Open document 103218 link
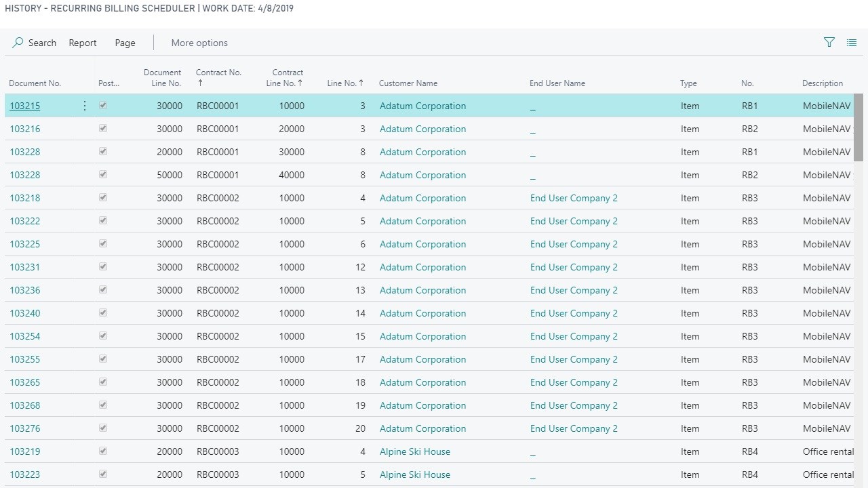Image resolution: width=868 pixels, height=488 pixels. click(25, 198)
